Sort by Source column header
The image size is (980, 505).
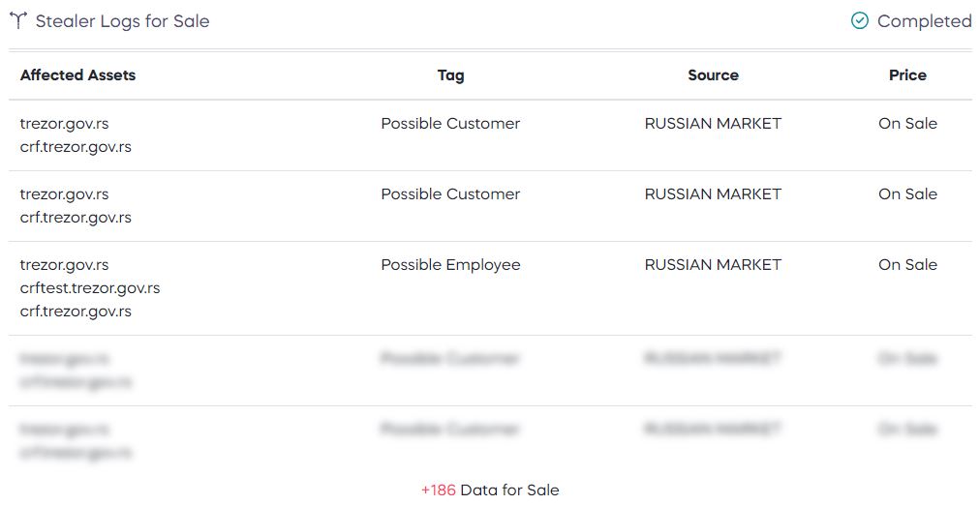pyautogui.click(x=713, y=74)
